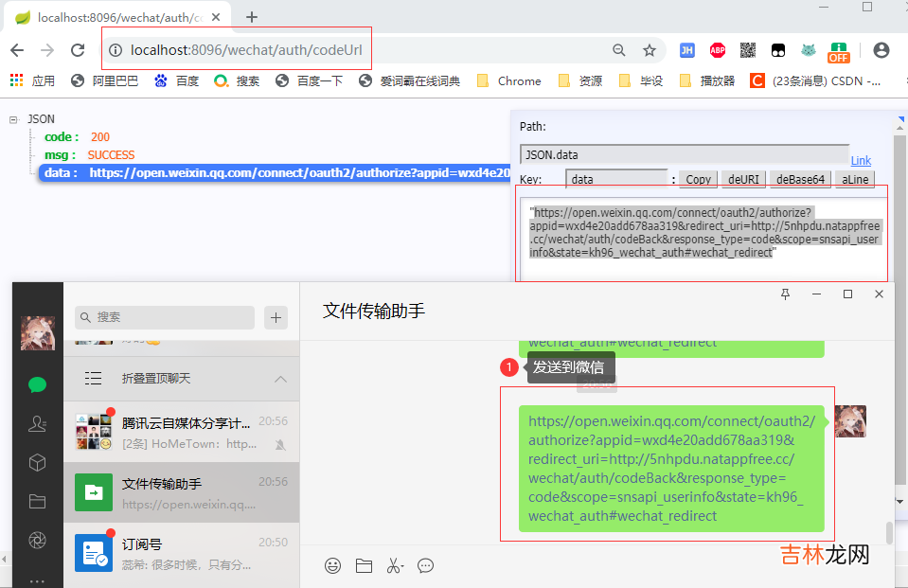Image resolution: width=908 pixels, height=588 pixels.
Task: Click the WeChat chat scrollbar thumb
Action: coord(889,532)
